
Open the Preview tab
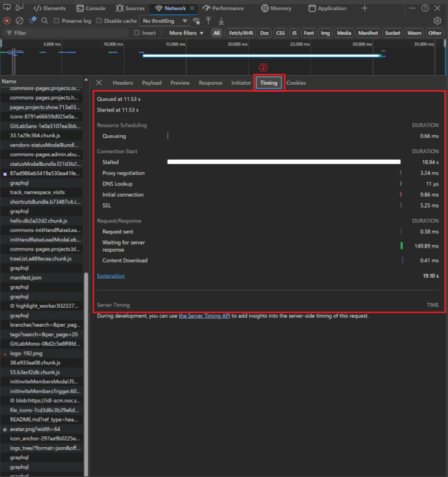tap(180, 83)
